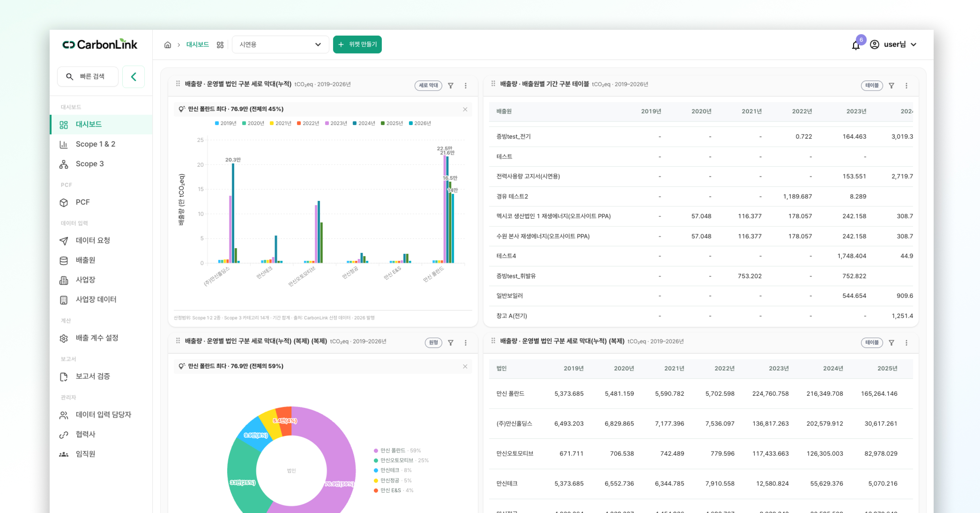Click the drag handle of the 법인 table widget
The image size is (980, 513).
(x=493, y=341)
